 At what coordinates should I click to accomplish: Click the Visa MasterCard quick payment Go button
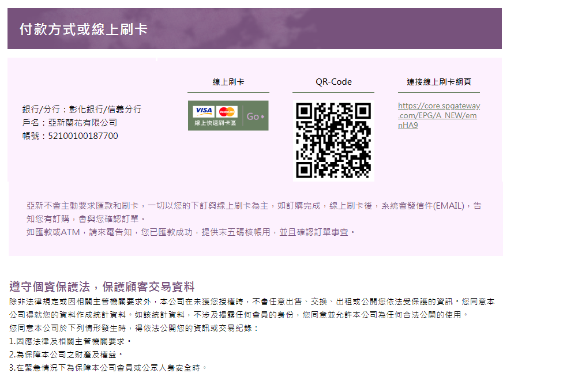[x=228, y=116]
